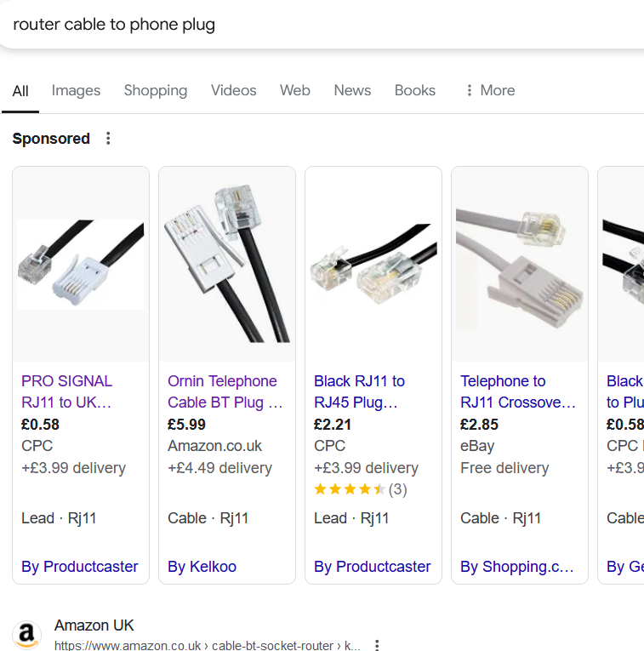Screen dimensions: 644x651
Task: Switch to the Shopping tab
Action: 156,91
